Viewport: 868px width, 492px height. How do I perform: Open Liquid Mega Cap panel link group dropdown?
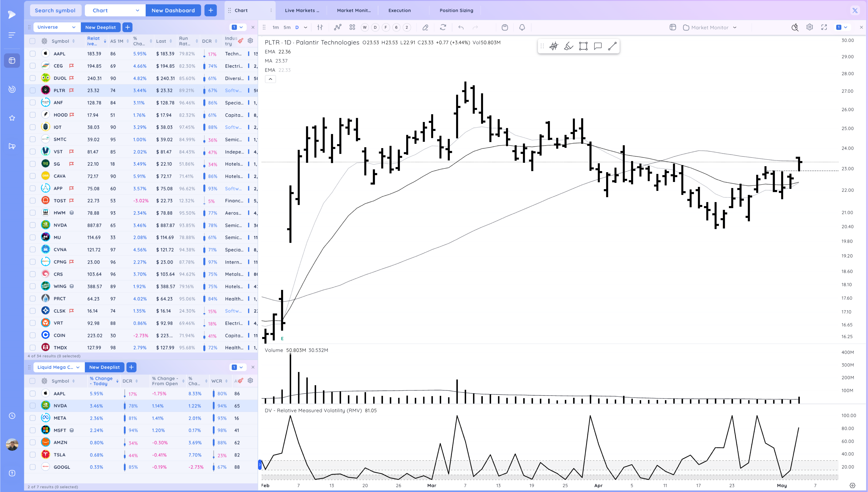[238, 367]
